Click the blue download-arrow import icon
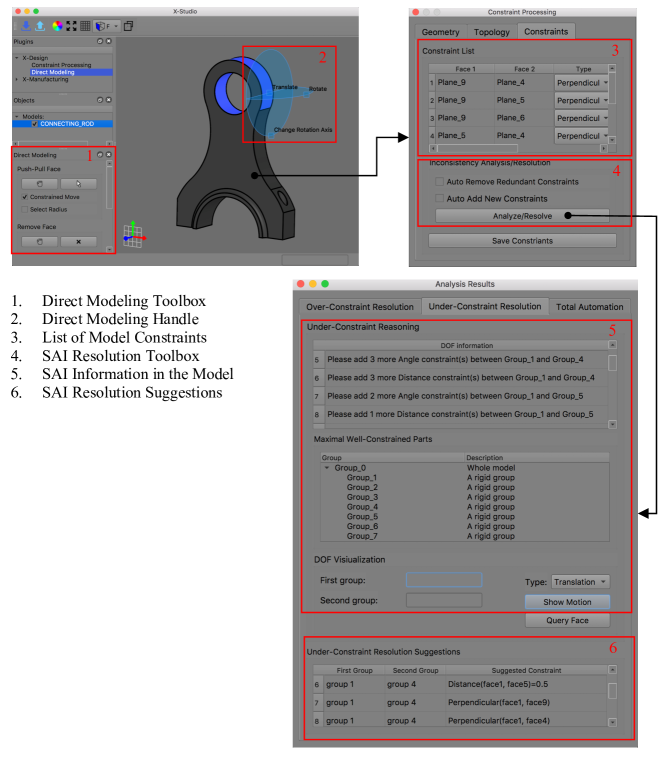Screen dimensions: 665x759 coord(26,26)
